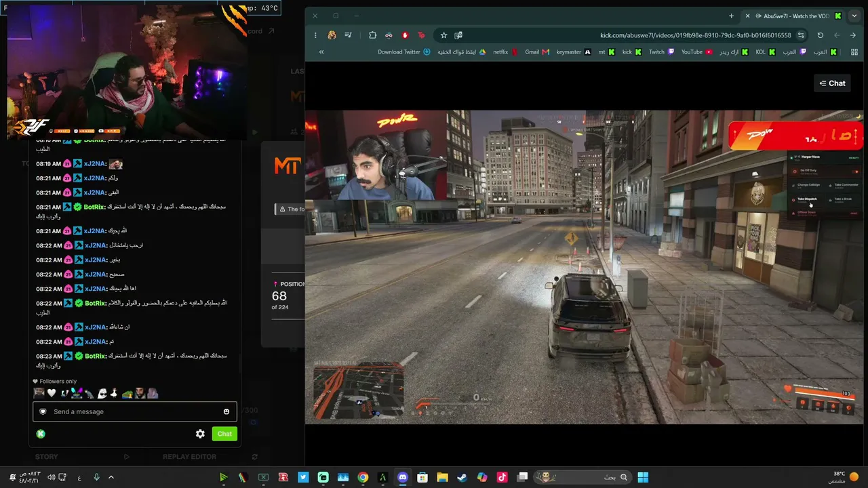The image size is (868, 488).
Task: Open the kick bookmark
Action: [x=631, y=52]
